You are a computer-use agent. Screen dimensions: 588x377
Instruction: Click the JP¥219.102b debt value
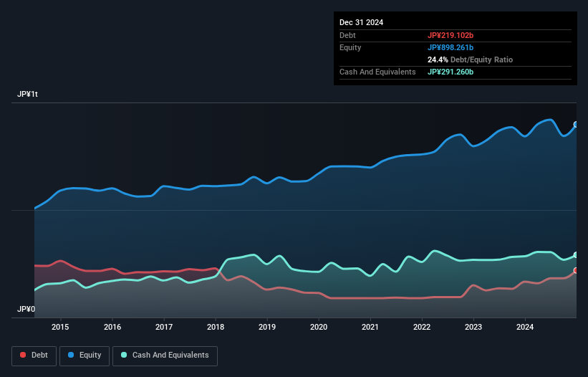pyautogui.click(x=450, y=35)
